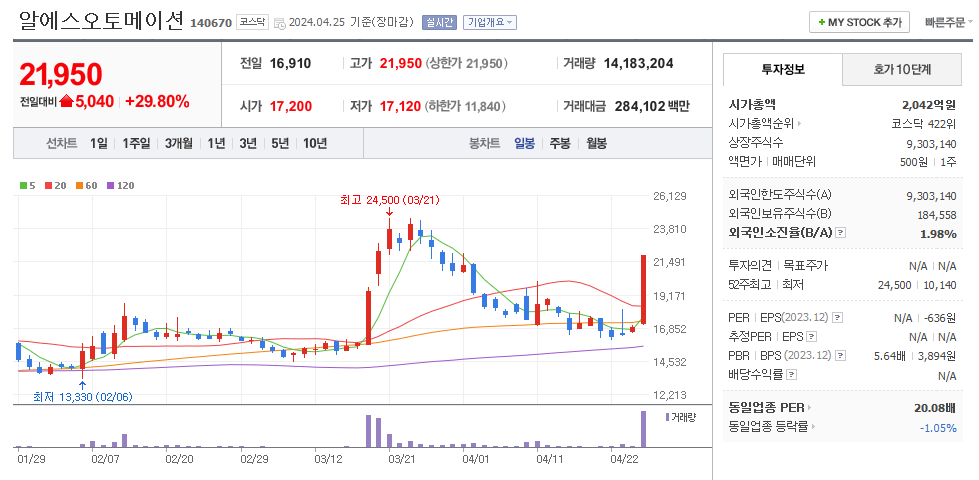Click the 동일업종 PER value 20.08배
Screen dimensions: 979x480
click(x=935, y=409)
